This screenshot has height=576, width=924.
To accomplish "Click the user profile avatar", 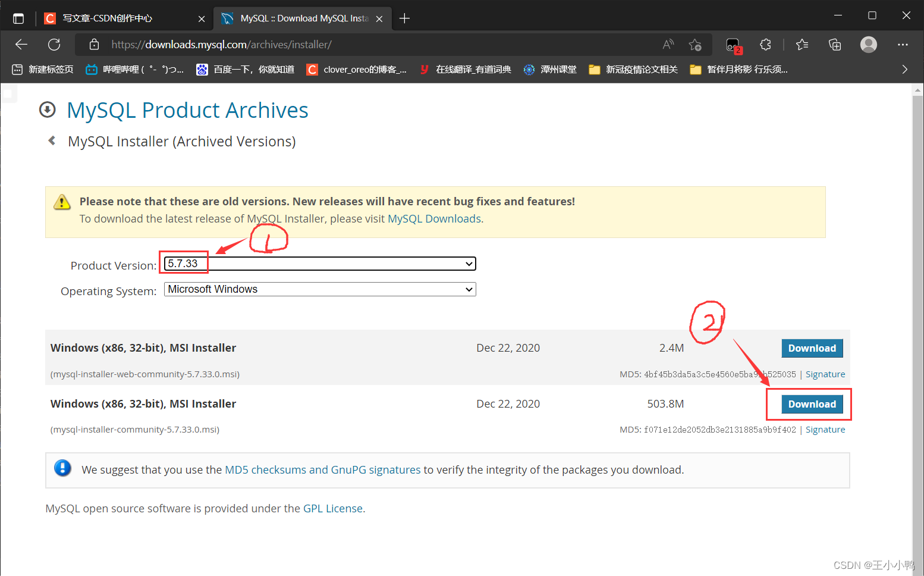I will tap(869, 45).
